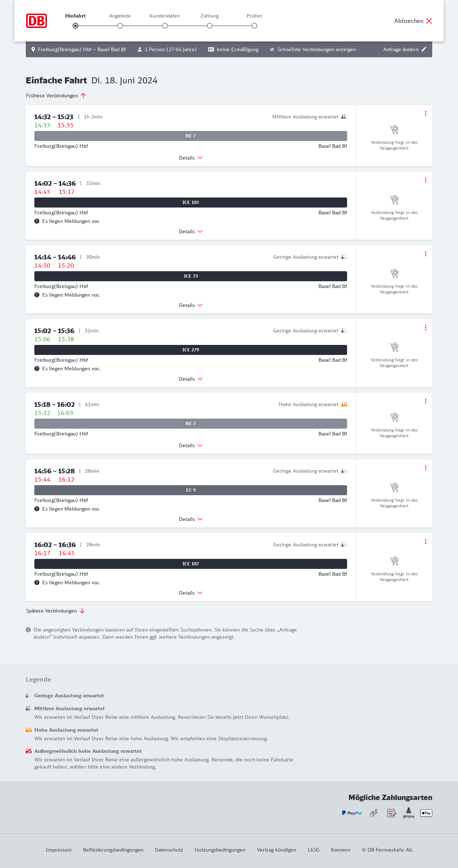Expand Details for ICE 107 connection
Screen dimensions: 458x868
pyautogui.click(x=191, y=593)
